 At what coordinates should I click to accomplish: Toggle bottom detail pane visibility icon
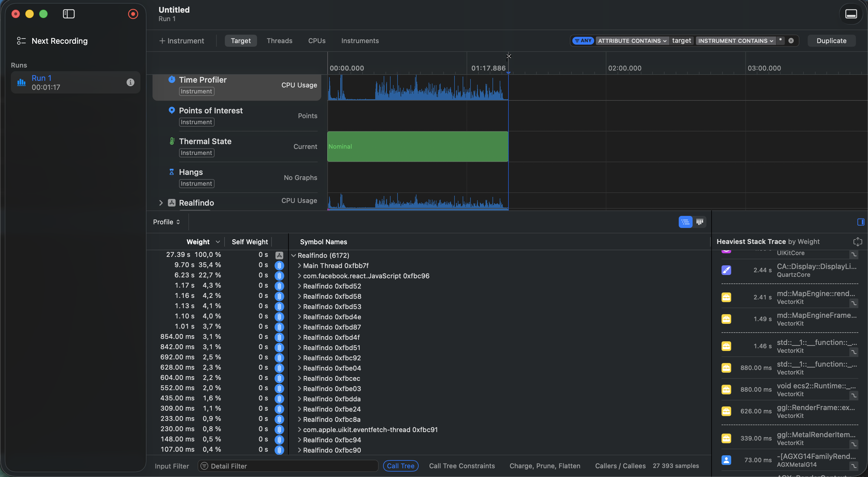point(851,14)
